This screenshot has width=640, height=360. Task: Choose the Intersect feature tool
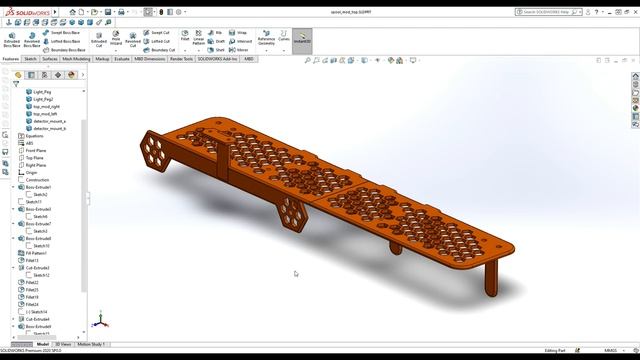240,41
